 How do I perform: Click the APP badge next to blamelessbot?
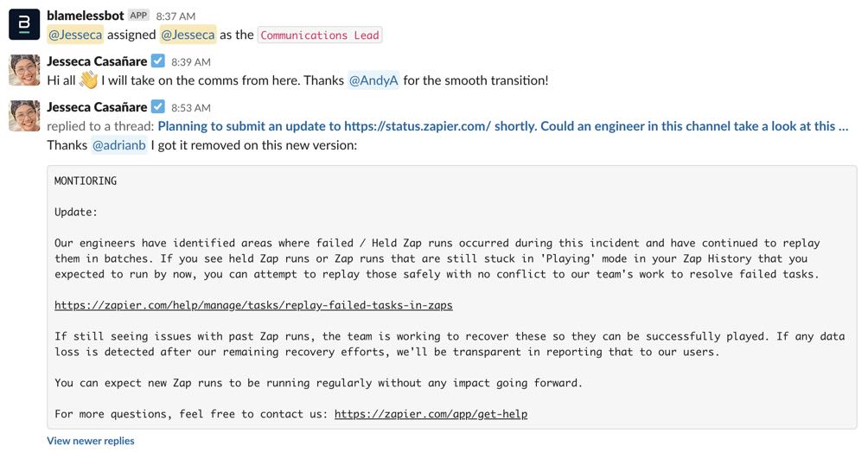[138, 16]
